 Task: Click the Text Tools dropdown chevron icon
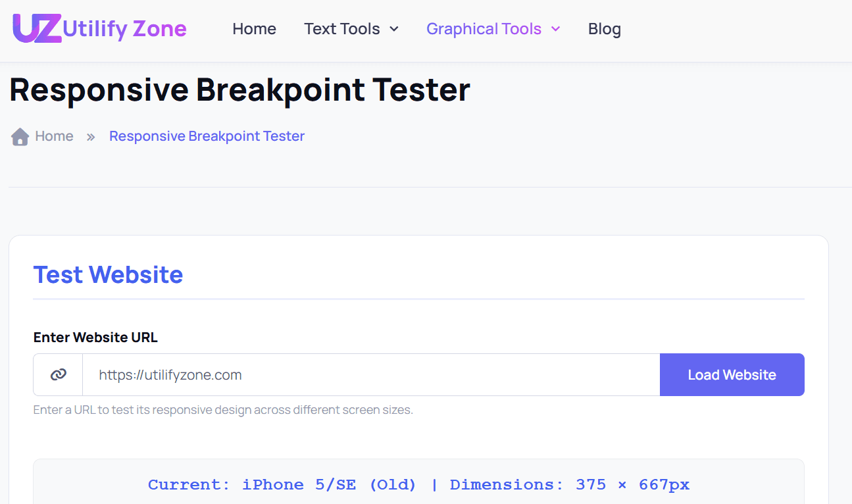click(394, 30)
